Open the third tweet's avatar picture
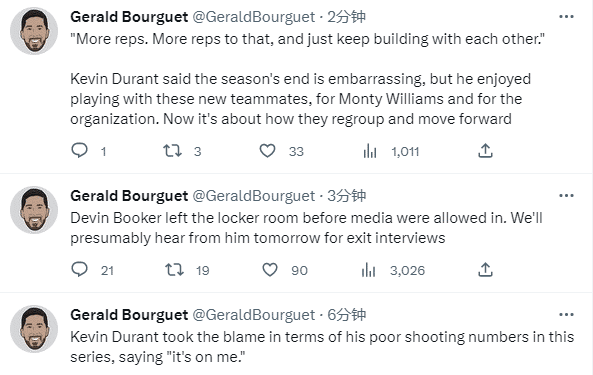 pyautogui.click(x=34, y=329)
